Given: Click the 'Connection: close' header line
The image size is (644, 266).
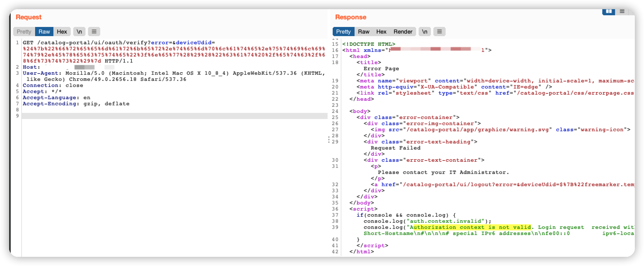Looking at the screenshot, I should [53, 85].
